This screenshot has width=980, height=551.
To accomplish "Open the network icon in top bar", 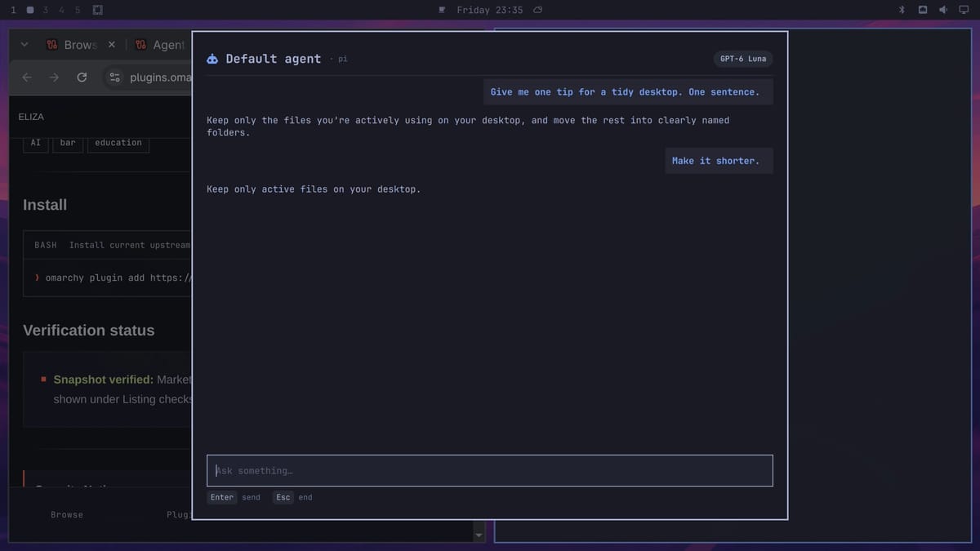I will click(923, 10).
